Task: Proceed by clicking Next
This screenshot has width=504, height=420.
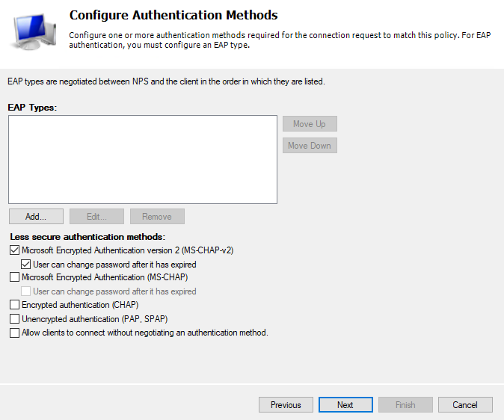Action: pyautogui.click(x=345, y=405)
